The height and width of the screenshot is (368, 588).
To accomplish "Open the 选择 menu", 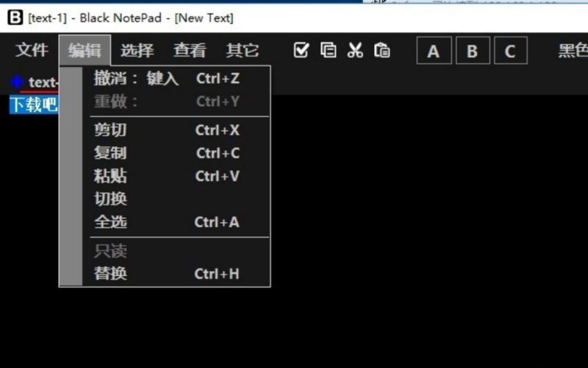I will click(137, 50).
